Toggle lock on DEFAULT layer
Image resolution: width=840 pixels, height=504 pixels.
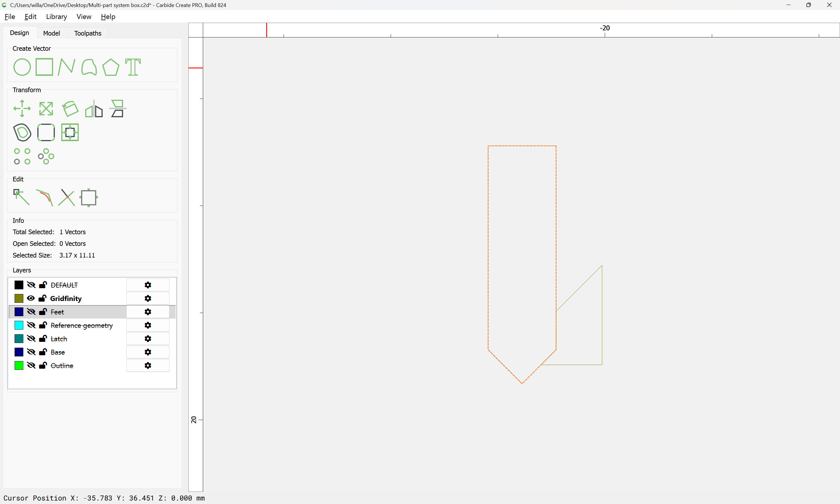pyautogui.click(x=43, y=285)
